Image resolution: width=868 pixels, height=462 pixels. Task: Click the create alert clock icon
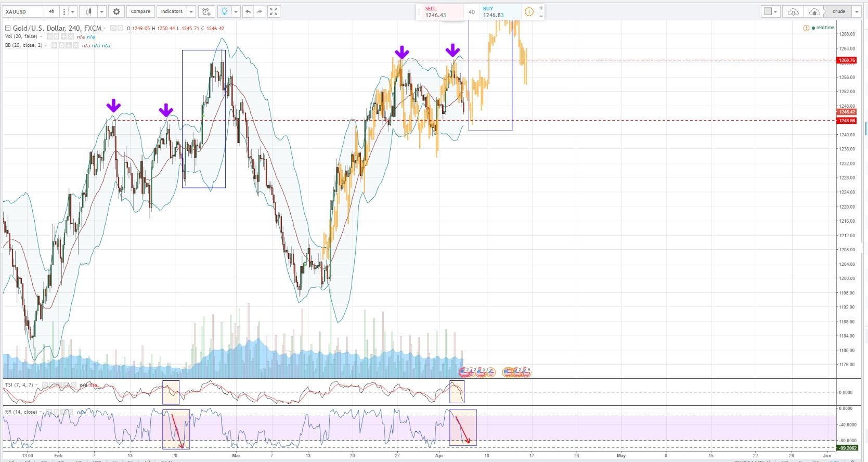point(206,11)
